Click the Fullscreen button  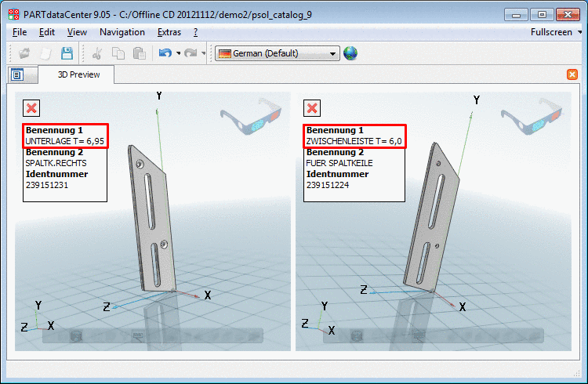coord(551,32)
